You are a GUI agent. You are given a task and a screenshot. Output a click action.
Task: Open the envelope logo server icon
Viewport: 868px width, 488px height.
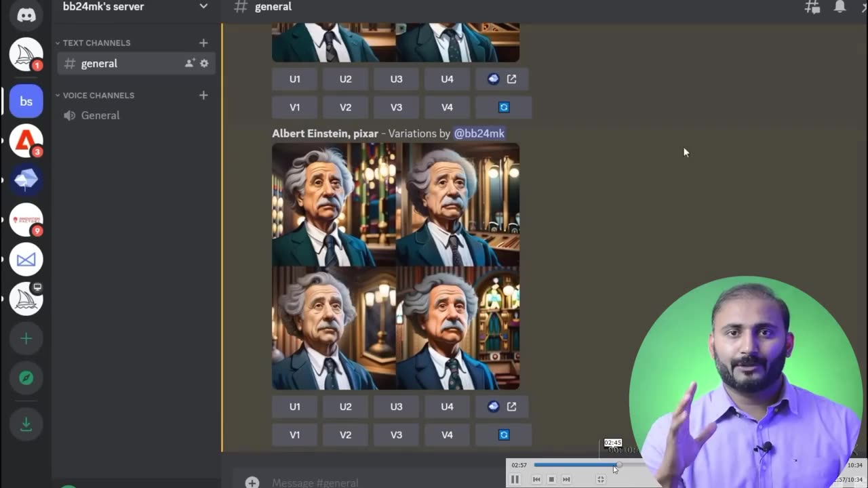pyautogui.click(x=26, y=260)
